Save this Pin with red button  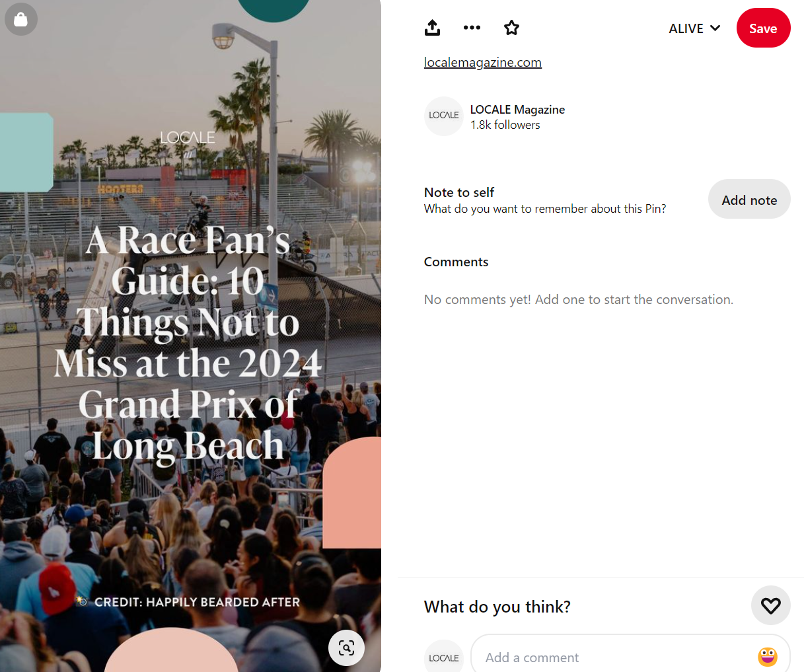(763, 28)
